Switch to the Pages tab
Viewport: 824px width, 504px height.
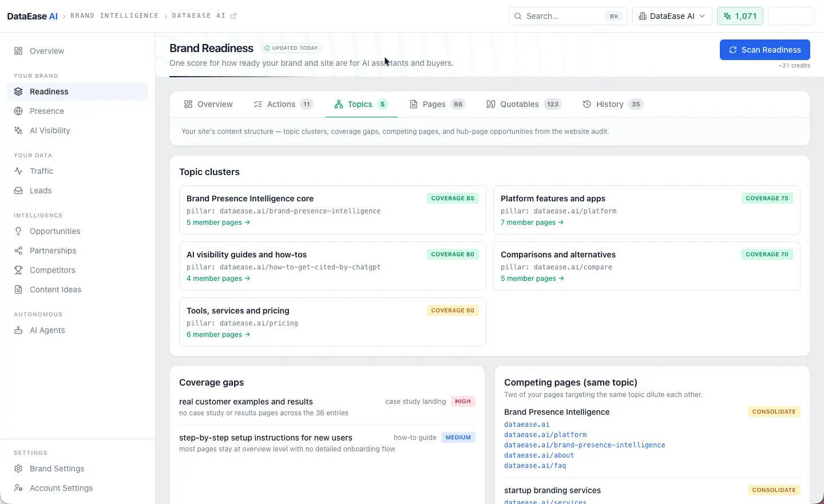point(437,104)
